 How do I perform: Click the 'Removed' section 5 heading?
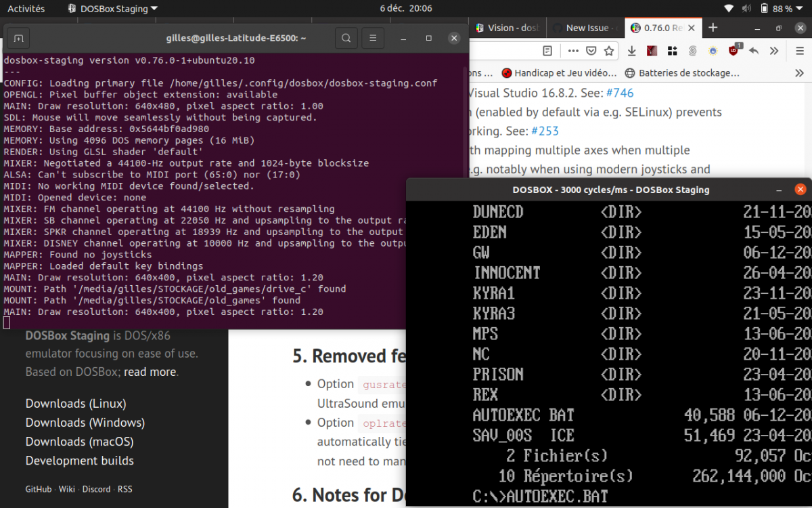349,356
